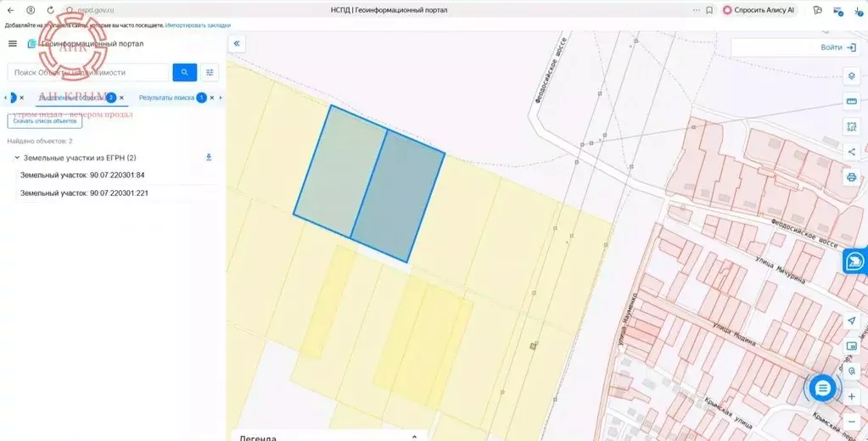
Task: Select the ruler measurement tool
Action: pyautogui.click(x=851, y=102)
